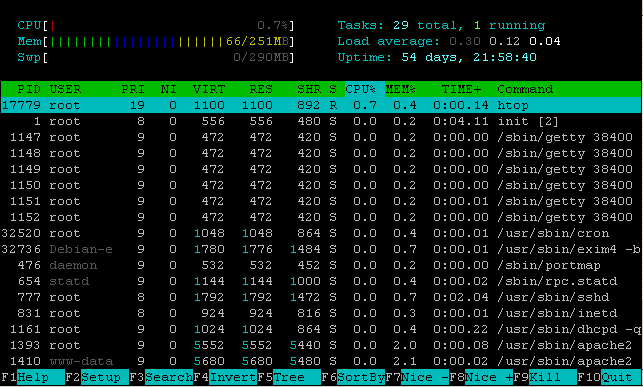
Task: Sort by the VIRT column header
Action: point(209,89)
